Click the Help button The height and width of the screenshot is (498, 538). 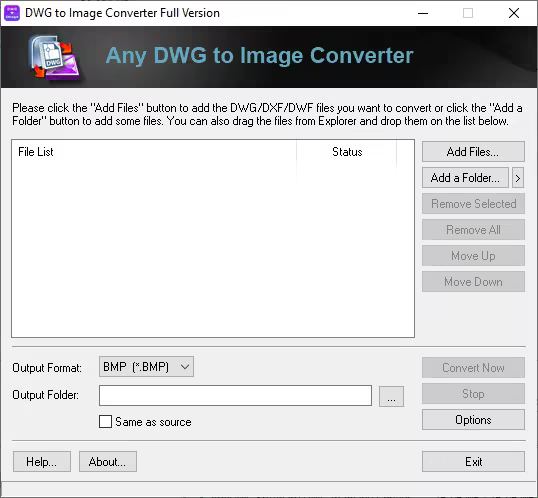click(42, 462)
